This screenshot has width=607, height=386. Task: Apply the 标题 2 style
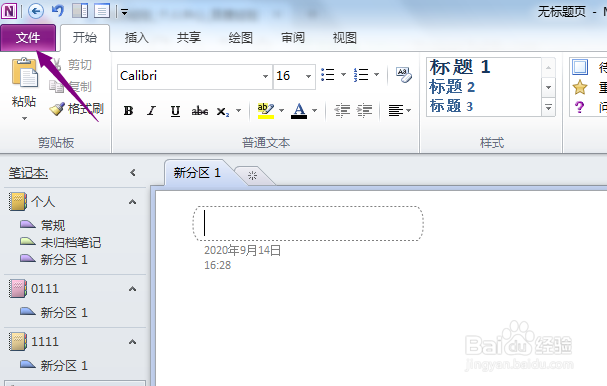[x=452, y=87]
